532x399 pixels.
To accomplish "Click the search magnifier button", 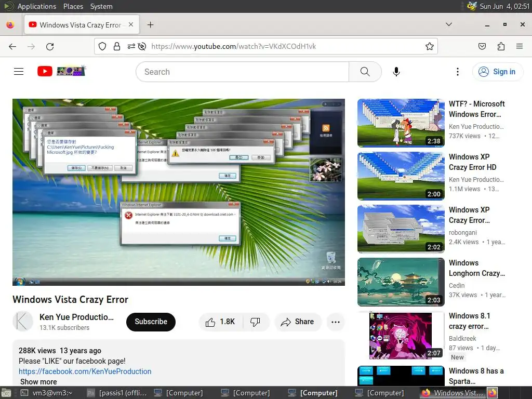I will tap(365, 72).
